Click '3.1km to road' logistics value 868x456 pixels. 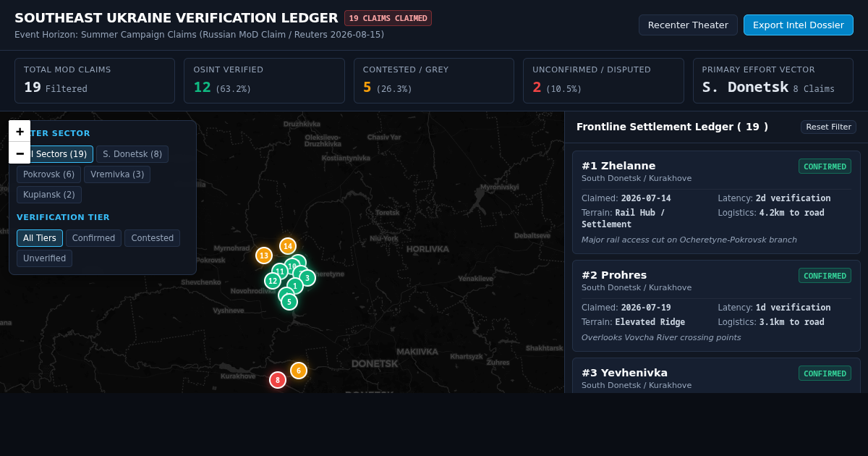pyautogui.click(x=791, y=322)
